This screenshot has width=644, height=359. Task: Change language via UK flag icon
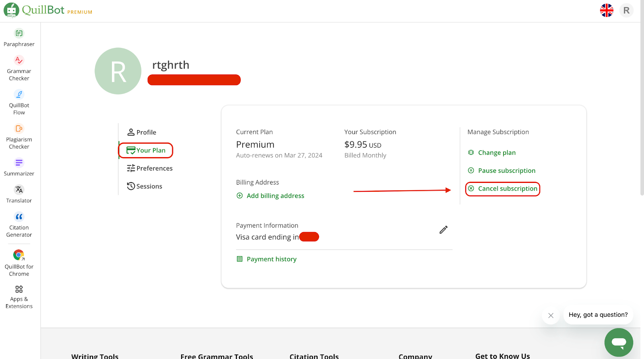coord(607,10)
